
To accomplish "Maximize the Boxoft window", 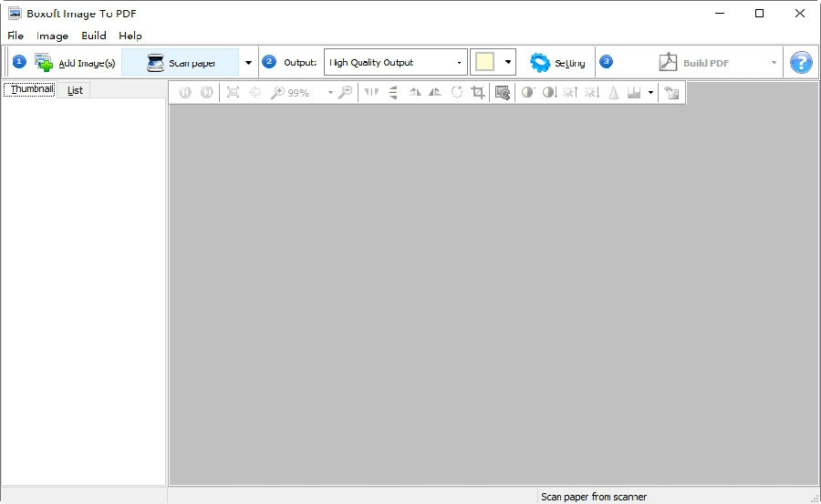I will click(759, 14).
